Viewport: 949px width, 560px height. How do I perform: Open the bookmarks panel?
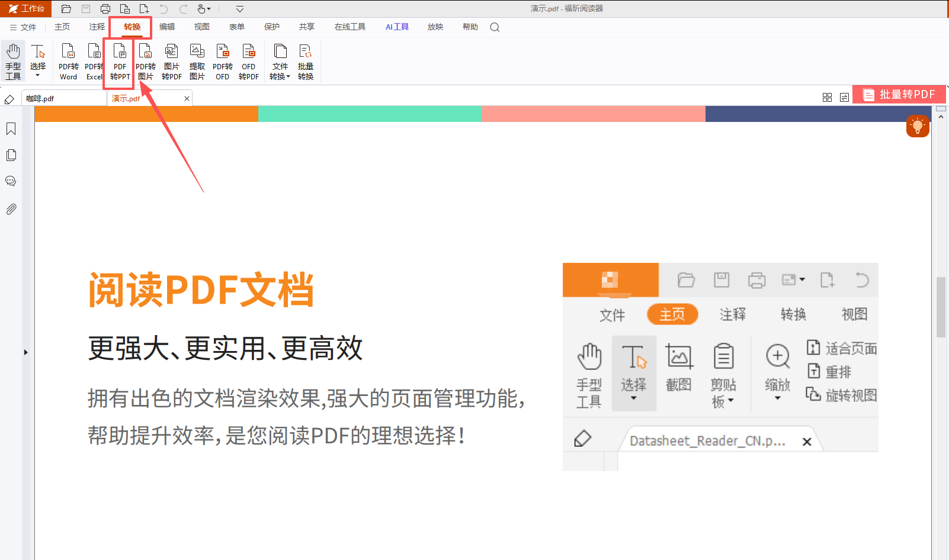pos(11,129)
